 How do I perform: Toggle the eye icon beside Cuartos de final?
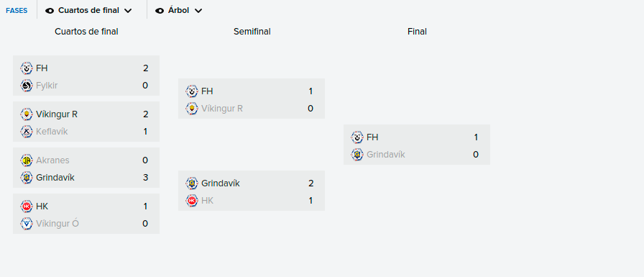50,11
